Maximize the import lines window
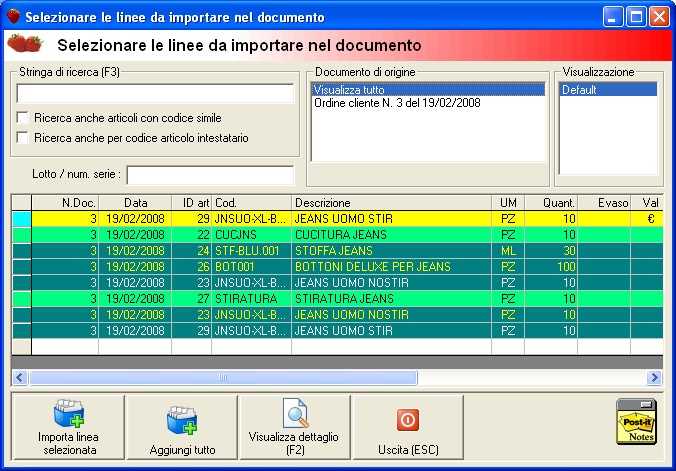Image resolution: width=676 pixels, height=471 pixels. 636,17
